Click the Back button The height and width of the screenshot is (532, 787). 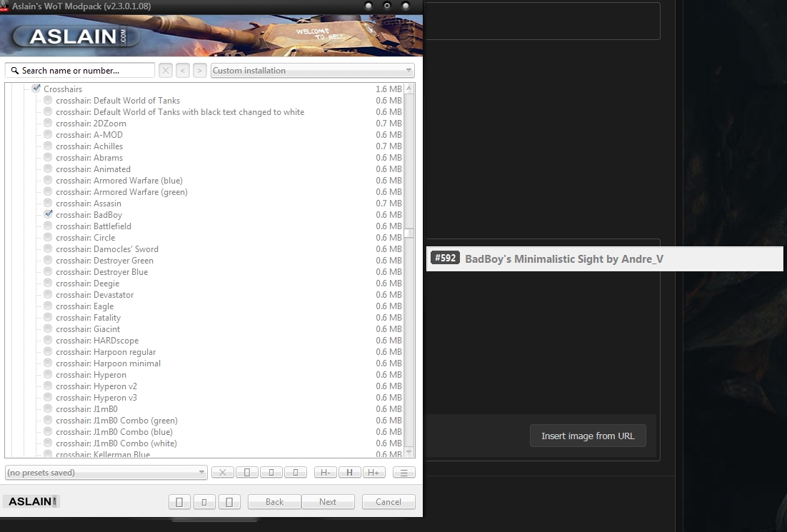(x=274, y=502)
